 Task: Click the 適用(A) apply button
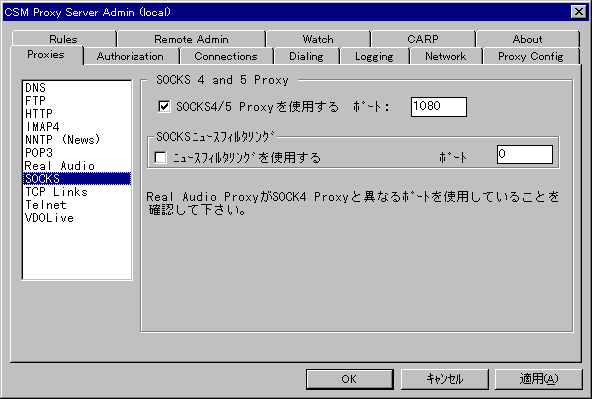pyautogui.click(x=538, y=379)
